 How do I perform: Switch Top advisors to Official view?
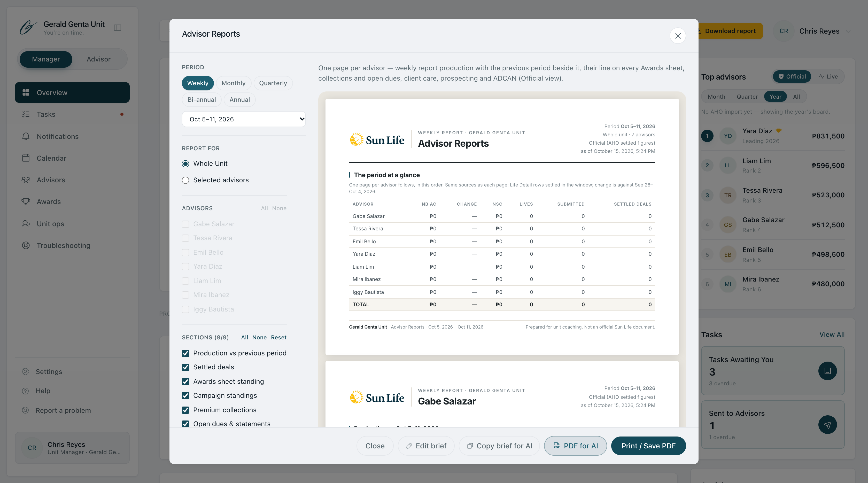pyautogui.click(x=792, y=76)
